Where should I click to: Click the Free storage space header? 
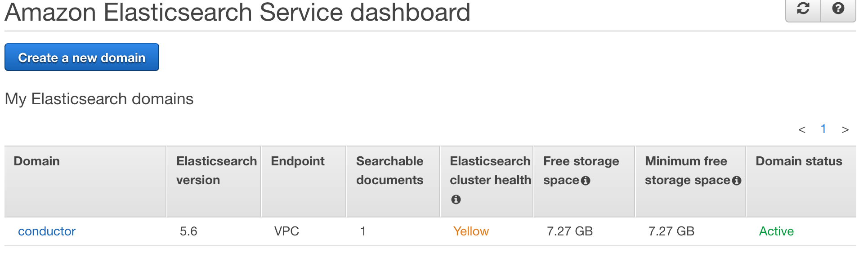coord(581,171)
